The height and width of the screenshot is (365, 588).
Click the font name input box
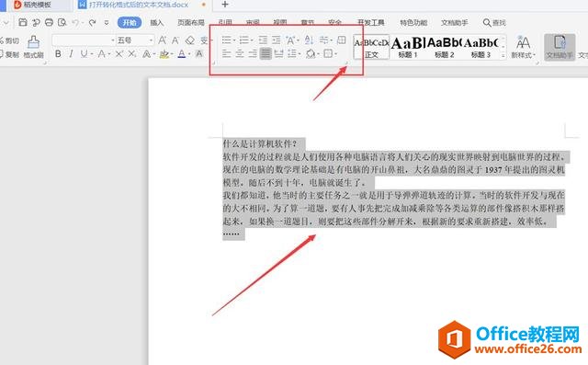point(82,40)
